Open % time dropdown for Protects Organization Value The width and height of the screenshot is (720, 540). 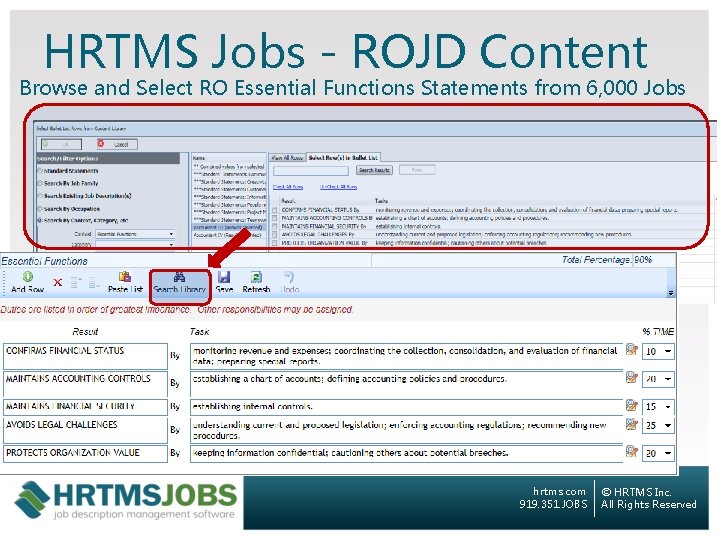pyautogui.click(x=658, y=454)
